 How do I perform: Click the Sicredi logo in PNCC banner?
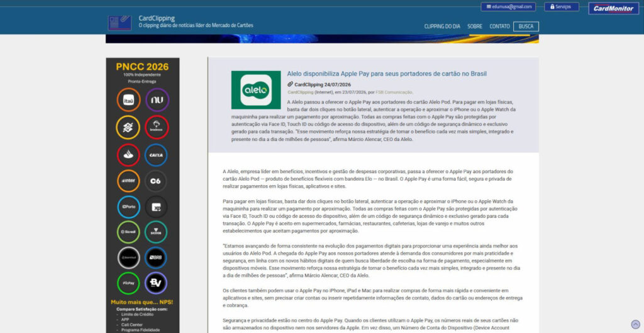(128, 232)
